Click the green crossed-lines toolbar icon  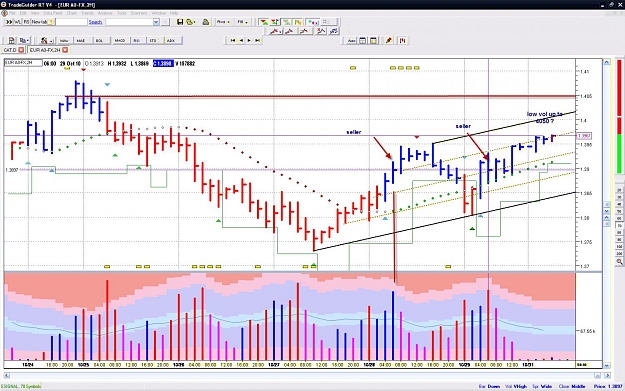pyautogui.click(x=287, y=22)
